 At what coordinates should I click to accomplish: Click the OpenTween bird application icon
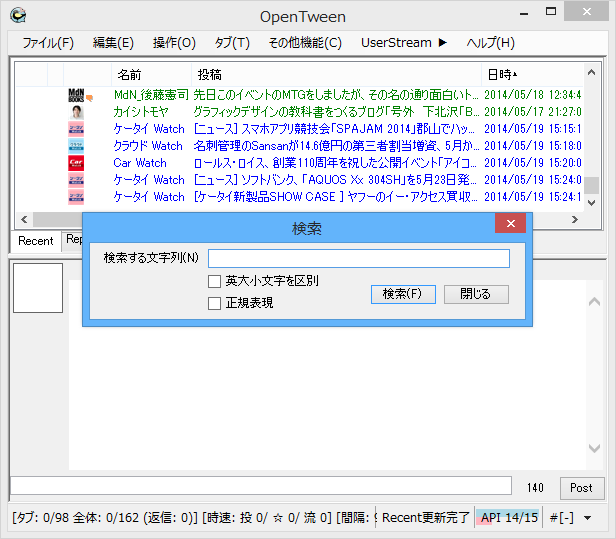[18, 16]
